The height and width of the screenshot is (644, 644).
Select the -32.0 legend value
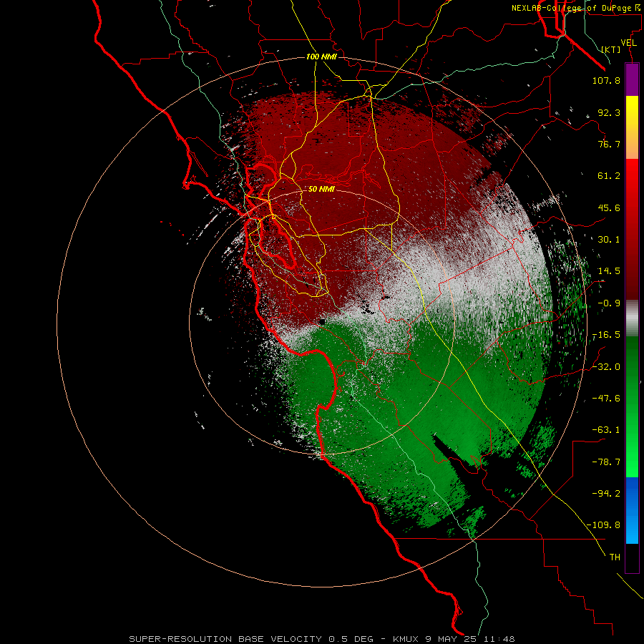click(606, 367)
